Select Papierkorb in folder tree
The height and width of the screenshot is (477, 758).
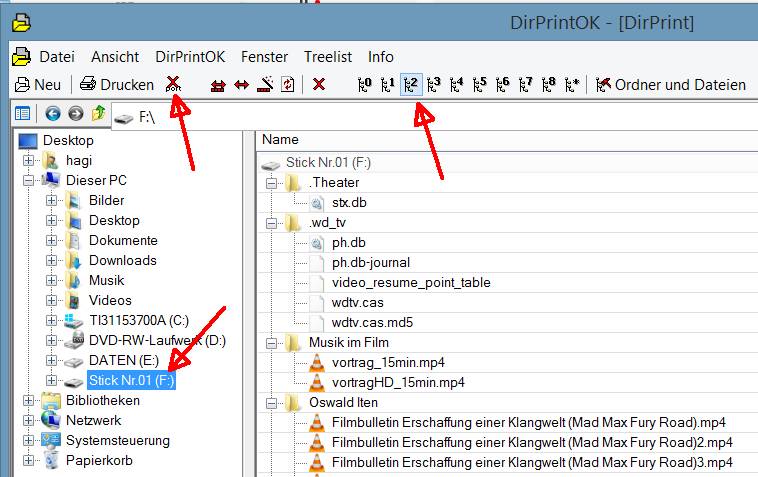(x=99, y=460)
